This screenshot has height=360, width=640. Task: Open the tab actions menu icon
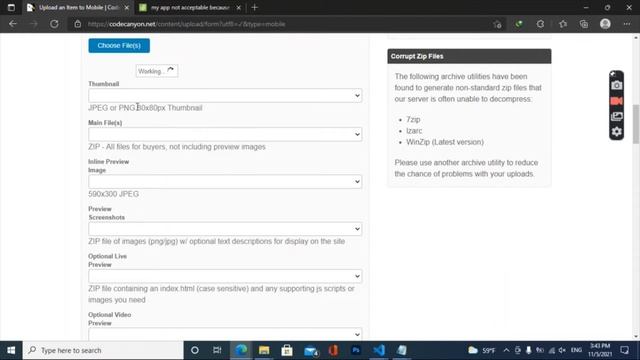tap(11, 7)
